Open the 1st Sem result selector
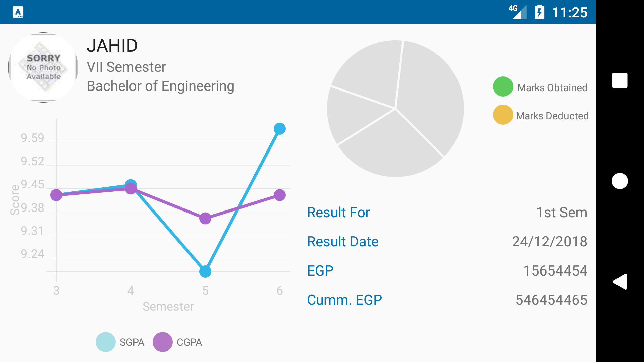Viewport: 644px width, 362px height. pyautogui.click(x=561, y=213)
